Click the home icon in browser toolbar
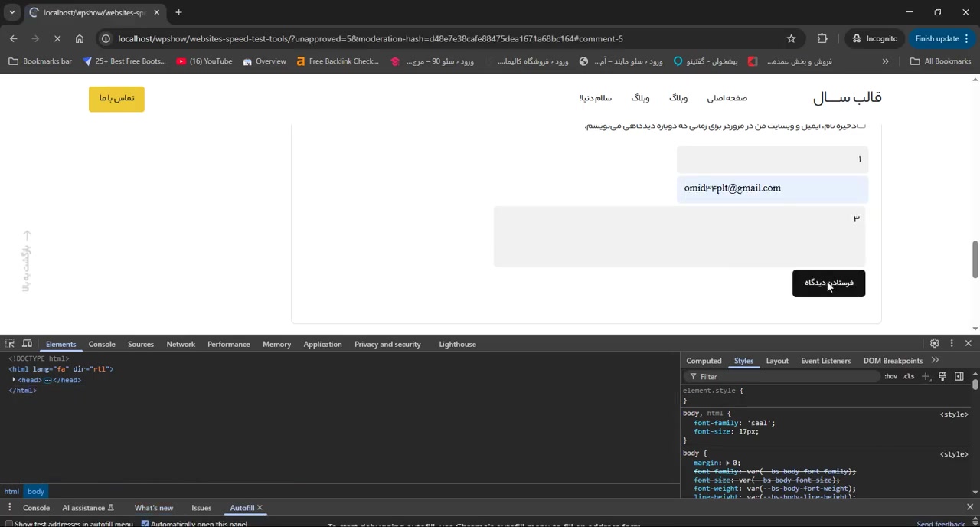The width and height of the screenshot is (980, 527). (80, 38)
